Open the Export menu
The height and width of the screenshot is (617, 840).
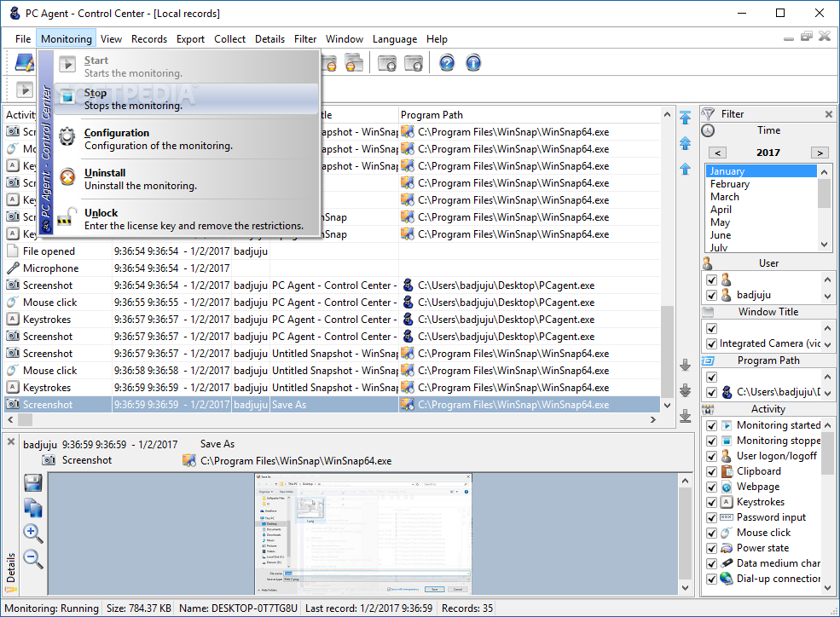point(190,39)
